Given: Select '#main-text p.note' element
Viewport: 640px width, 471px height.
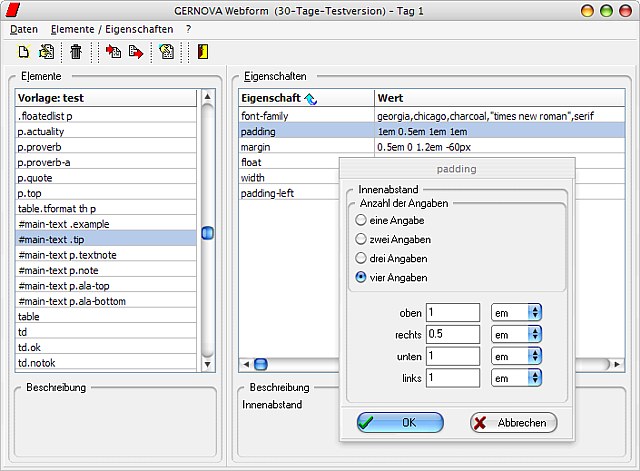Looking at the screenshot, I should (106, 270).
